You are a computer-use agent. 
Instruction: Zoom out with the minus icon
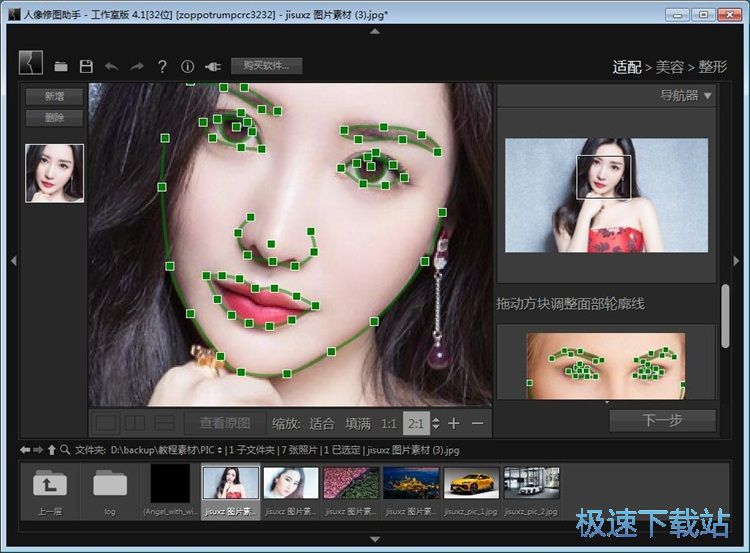(x=477, y=423)
